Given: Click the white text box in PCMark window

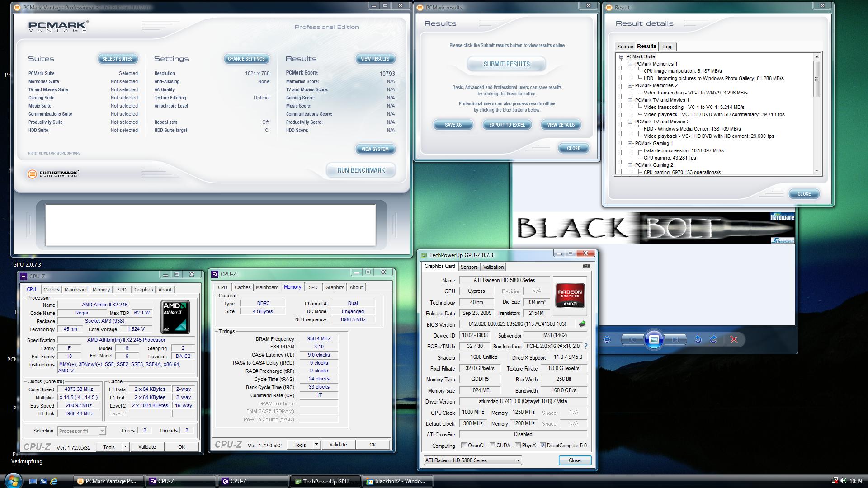Looking at the screenshot, I should (x=211, y=225).
